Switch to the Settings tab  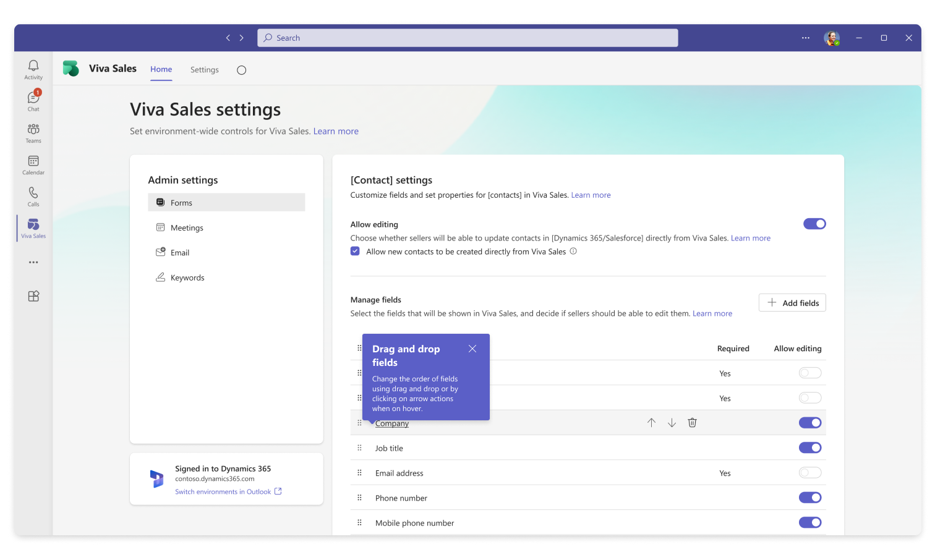(205, 70)
